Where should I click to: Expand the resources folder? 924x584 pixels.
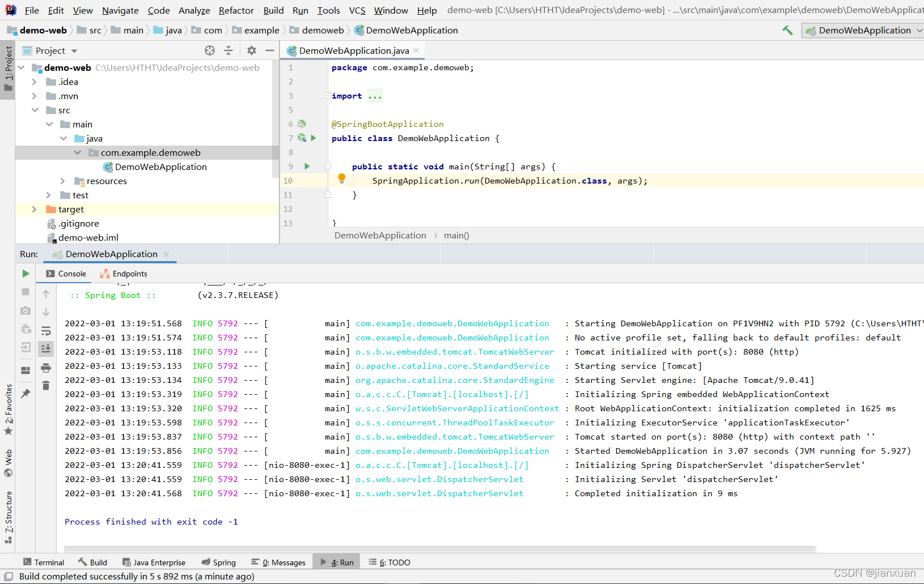pyautogui.click(x=63, y=181)
